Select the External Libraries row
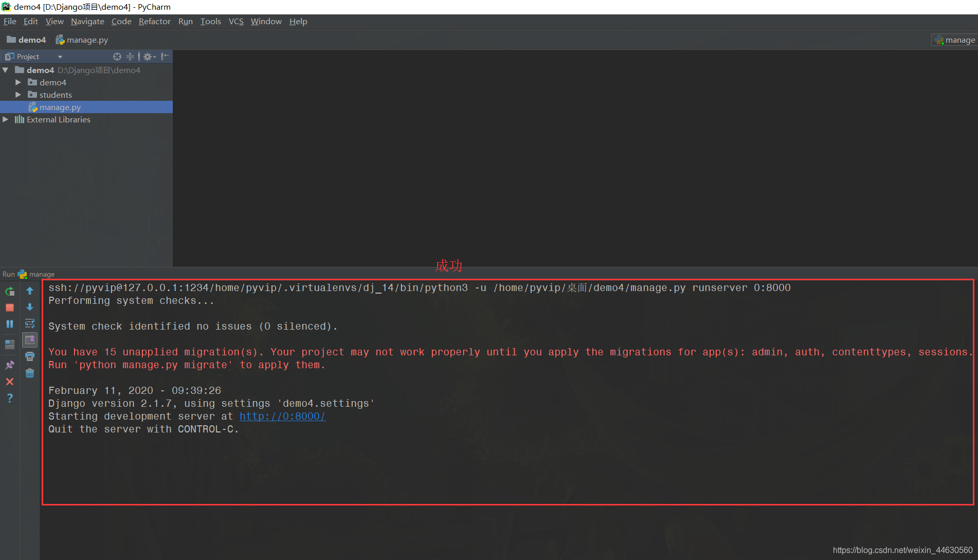The image size is (978, 560). [86, 119]
